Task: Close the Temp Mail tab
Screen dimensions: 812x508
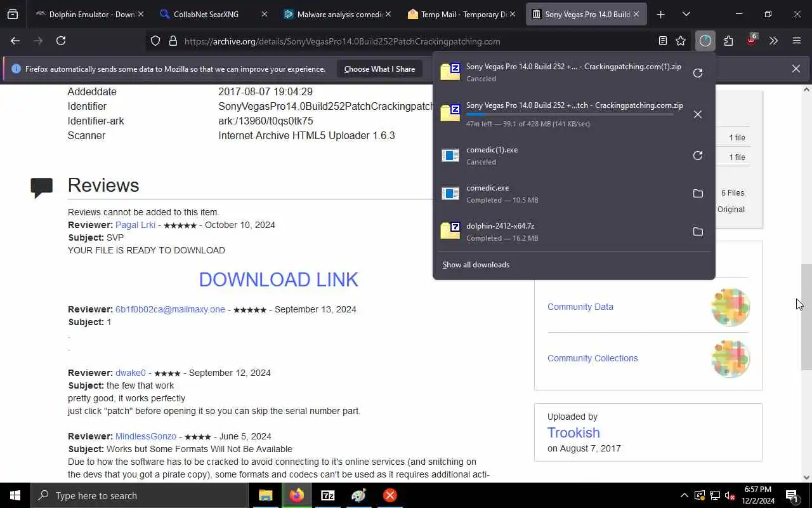Action: click(x=512, y=14)
